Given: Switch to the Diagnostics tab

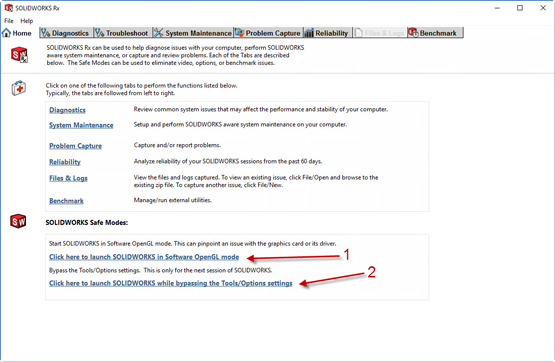Looking at the screenshot, I should (x=66, y=33).
